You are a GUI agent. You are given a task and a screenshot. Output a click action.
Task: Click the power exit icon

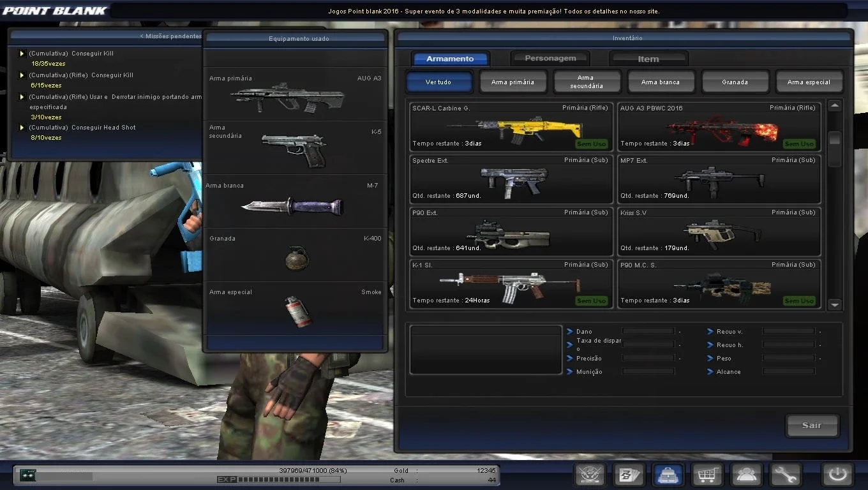click(x=837, y=475)
